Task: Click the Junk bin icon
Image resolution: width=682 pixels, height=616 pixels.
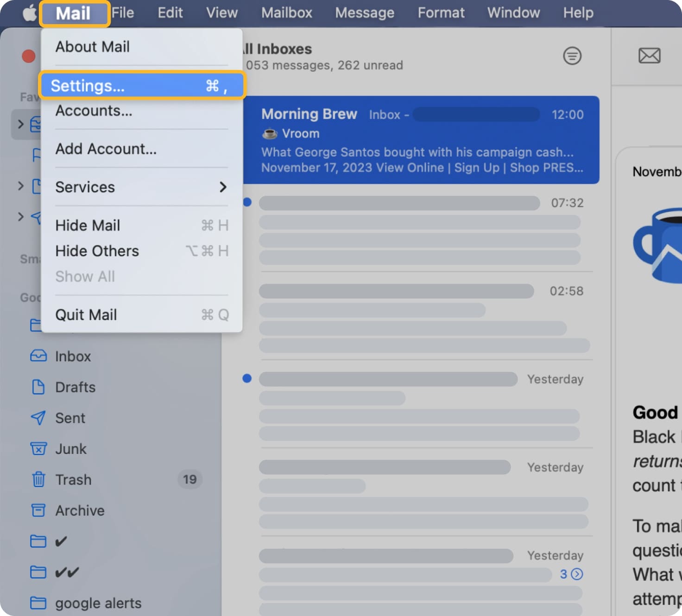Action: click(38, 449)
